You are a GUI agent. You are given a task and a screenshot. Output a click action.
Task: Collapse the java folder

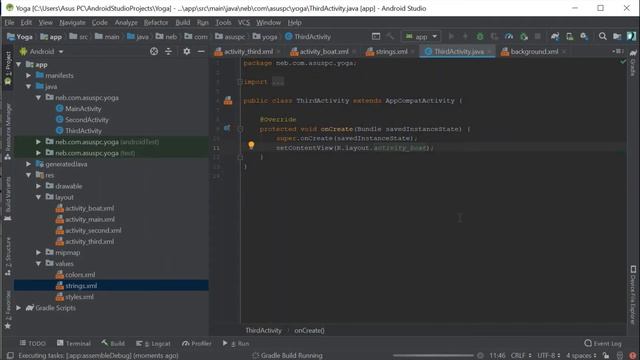click(x=29, y=87)
